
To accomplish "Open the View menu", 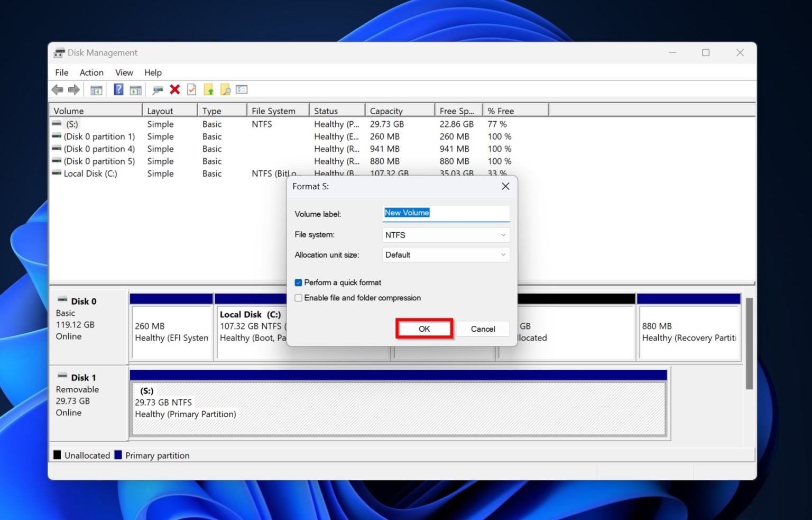I will (124, 72).
